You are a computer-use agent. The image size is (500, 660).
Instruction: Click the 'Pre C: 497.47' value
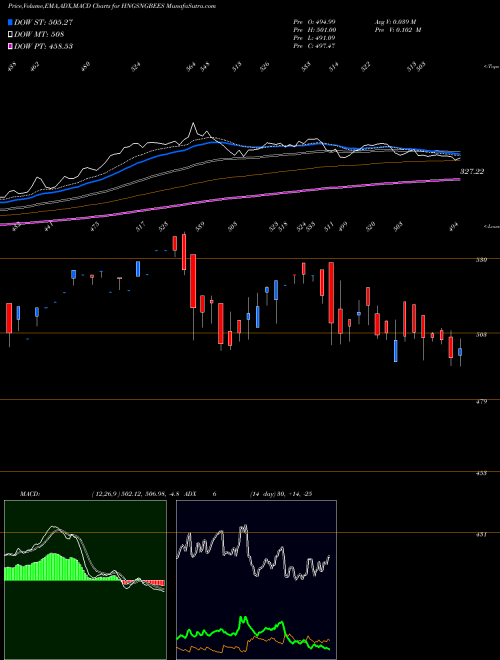click(x=314, y=46)
